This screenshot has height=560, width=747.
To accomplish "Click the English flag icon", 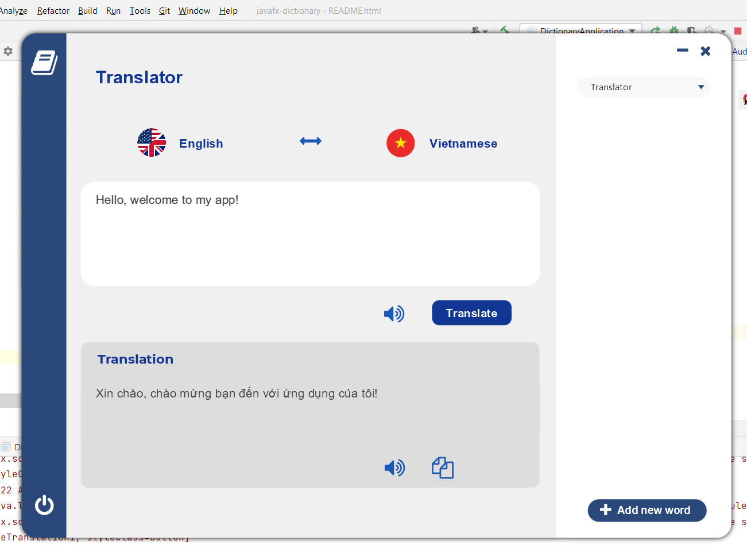I will [152, 142].
